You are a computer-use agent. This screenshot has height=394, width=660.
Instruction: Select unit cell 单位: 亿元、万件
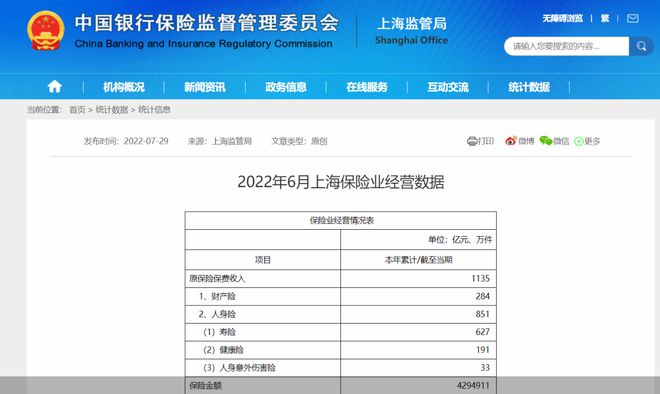point(460,240)
